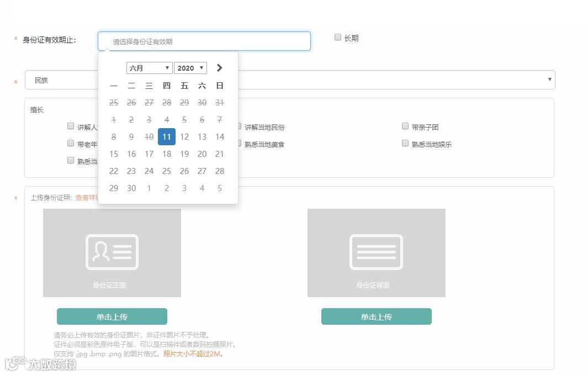Image resolution: width=588 pixels, height=375 pixels.
Task: Pick June 28 in the fifth week row
Action: tap(220, 171)
